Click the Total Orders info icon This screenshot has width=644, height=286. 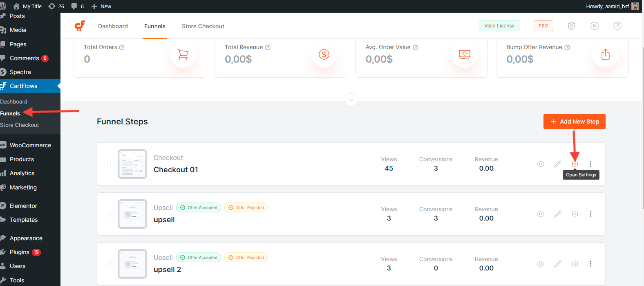tap(122, 47)
